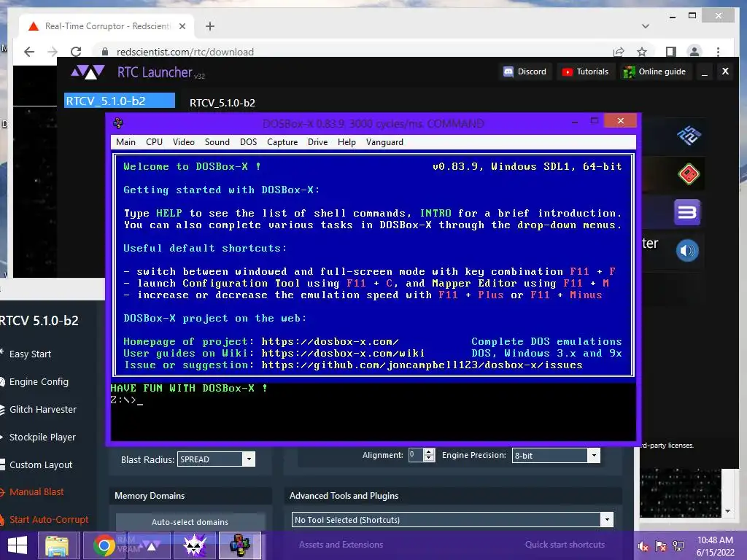Screen dimensions: 747x560
Task: Open RTC Launcher from the taskbar
Action: (x=150, y=545)
